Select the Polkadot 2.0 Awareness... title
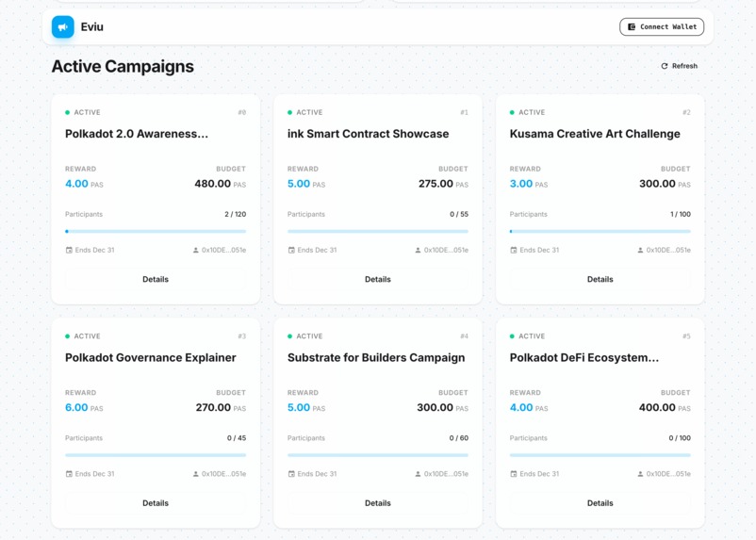This screenshot has height=540, width=756. coord(137,134)
